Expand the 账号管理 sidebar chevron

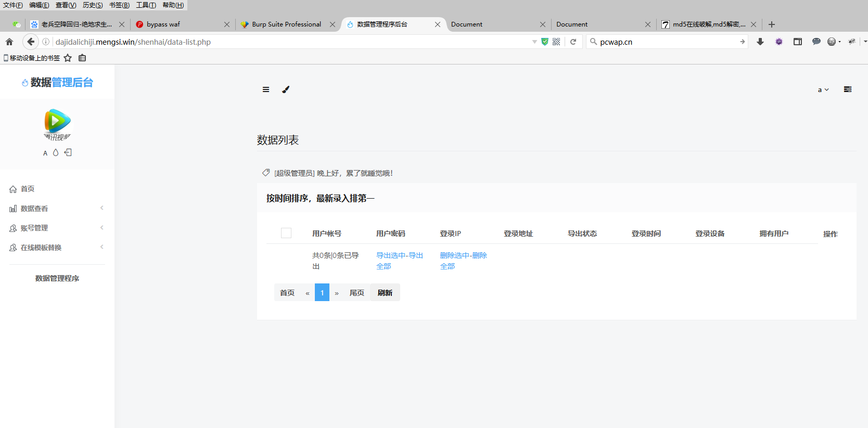point(102,227)
